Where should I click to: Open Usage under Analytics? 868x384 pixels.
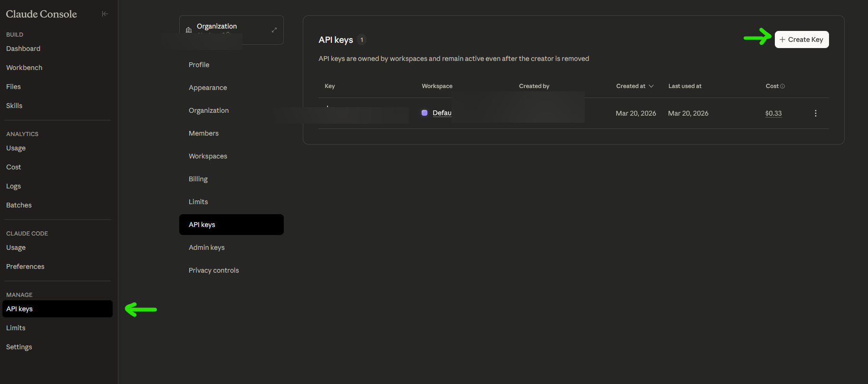coord(16,148)
